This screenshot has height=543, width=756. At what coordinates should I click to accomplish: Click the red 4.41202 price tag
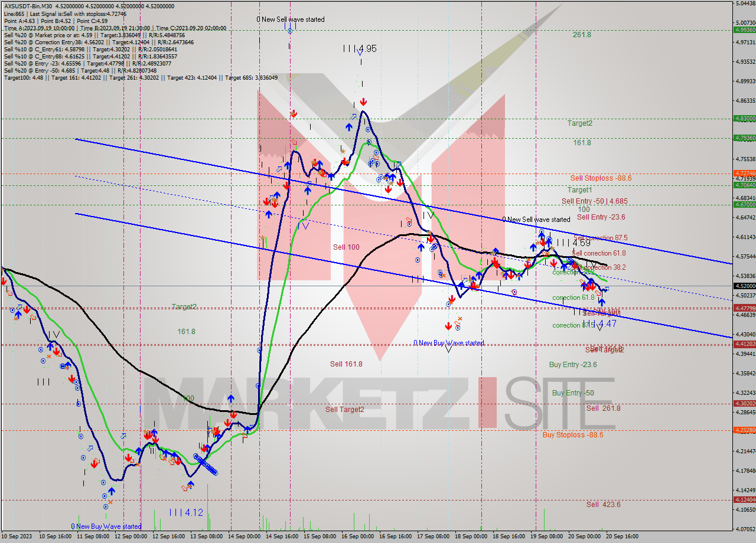point(744,344)
